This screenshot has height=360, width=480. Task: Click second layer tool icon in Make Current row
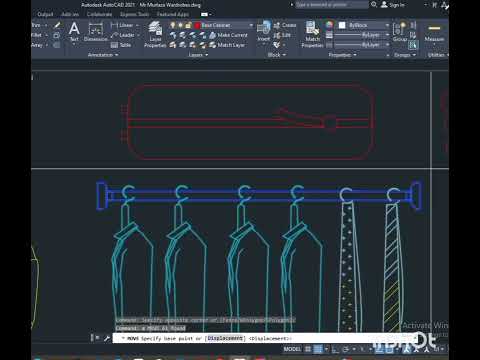[x=183, y=35]
